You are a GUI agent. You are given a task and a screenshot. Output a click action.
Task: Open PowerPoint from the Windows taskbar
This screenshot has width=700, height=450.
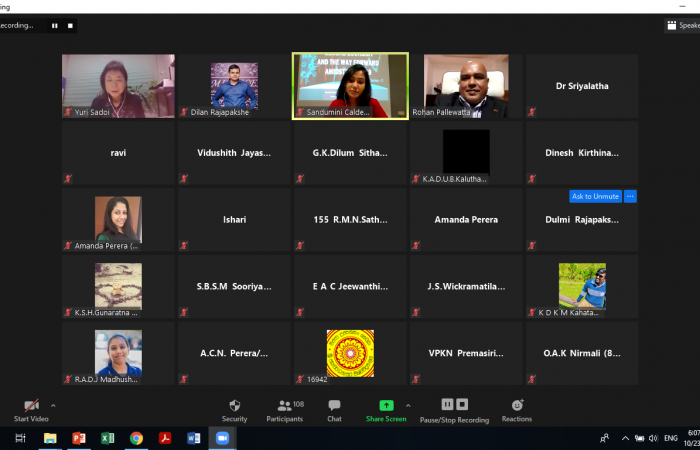[x=78, y=438]
